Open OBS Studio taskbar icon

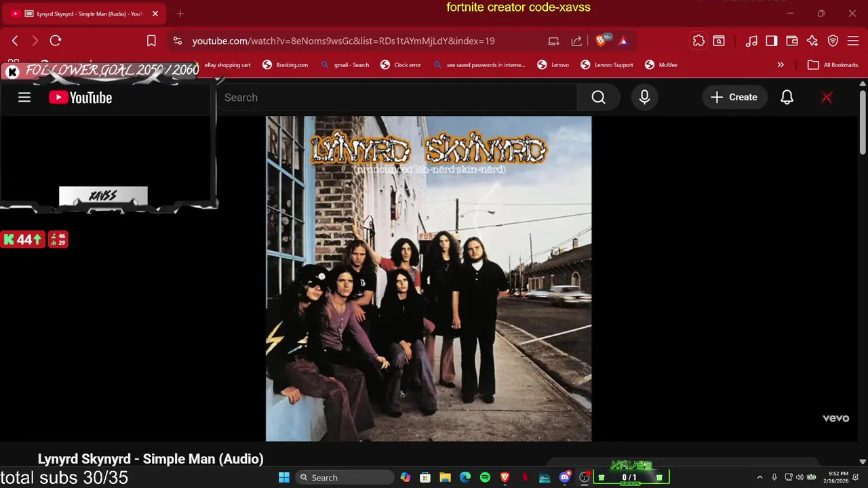[x=585, y=477]
